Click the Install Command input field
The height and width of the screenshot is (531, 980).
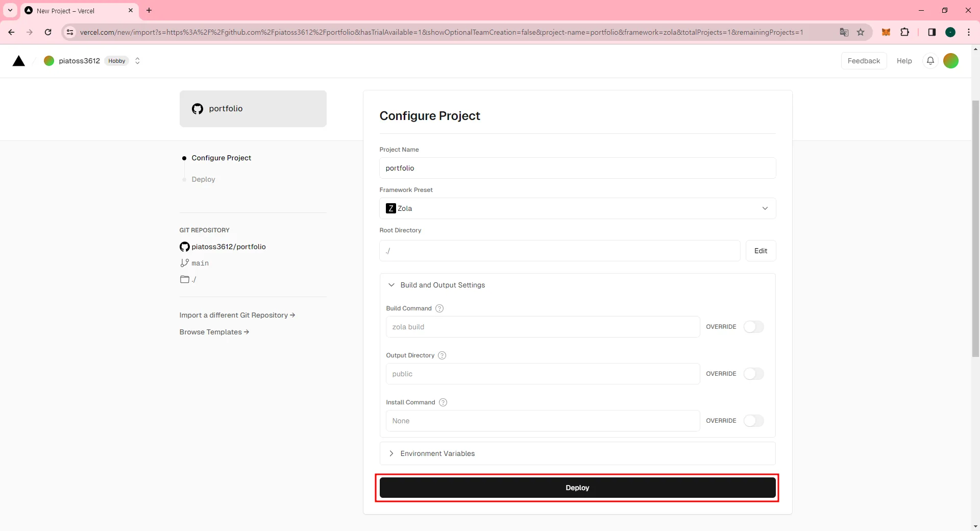click(x=543, y=421)
